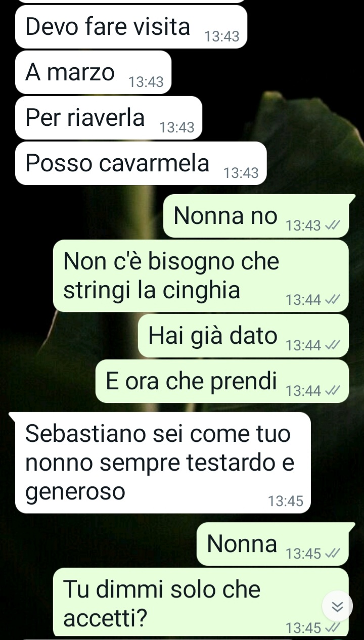Screen dimensions: 364x640
Task: Tap the 13:45 timestamp on Sebastiano message
Action: pos(286,501)
